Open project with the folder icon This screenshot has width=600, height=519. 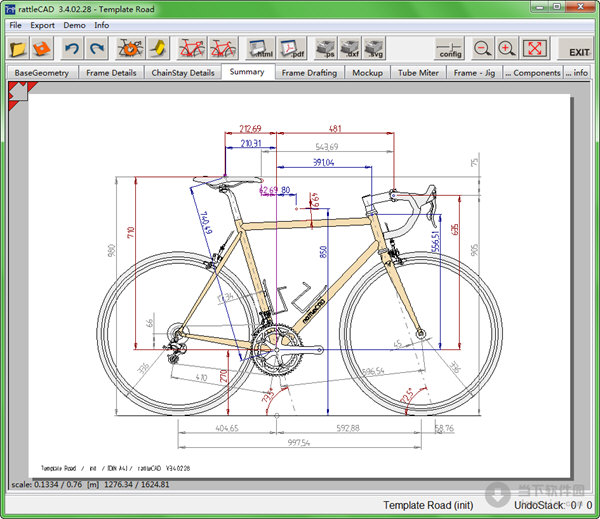[x=18, y=49]
